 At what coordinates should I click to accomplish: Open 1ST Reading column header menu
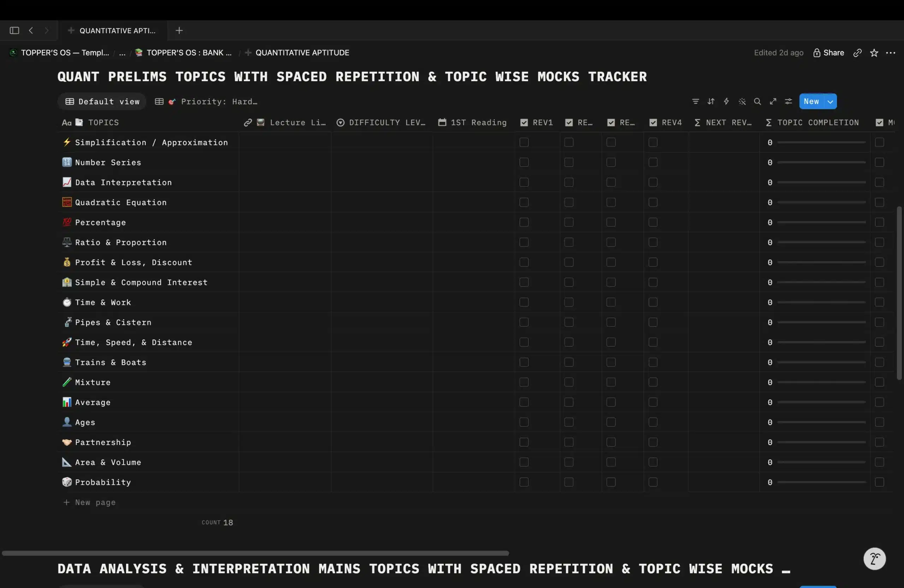click(x=473, y=122)
